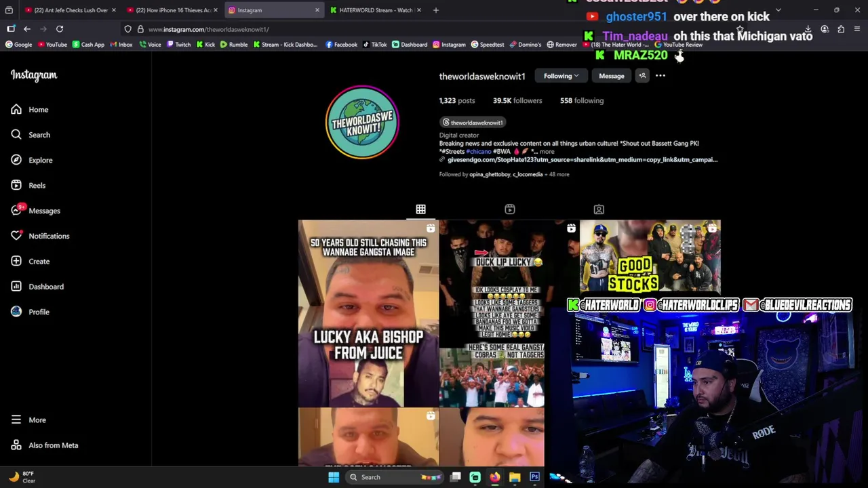Open the Search panel in Instagram sidebar
The width and height of the screenshot is (868, 488).
point(31,135)
